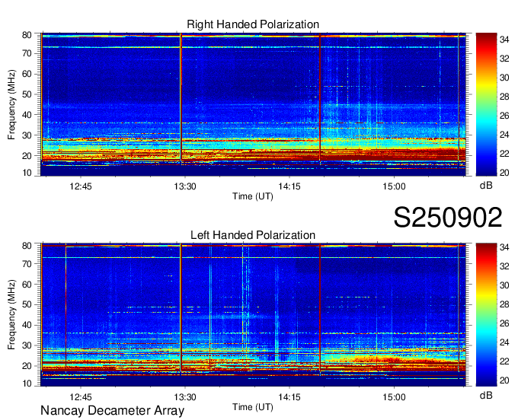Click the 28 dB label on top colorbar
Image resolution: width=518 pixels, height=420 pixels.
pos(504,97)
